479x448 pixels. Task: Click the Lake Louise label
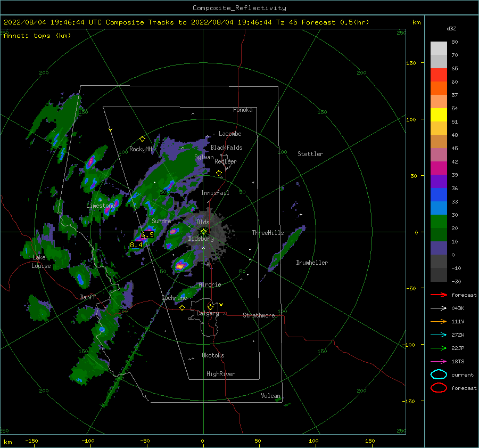41,262
